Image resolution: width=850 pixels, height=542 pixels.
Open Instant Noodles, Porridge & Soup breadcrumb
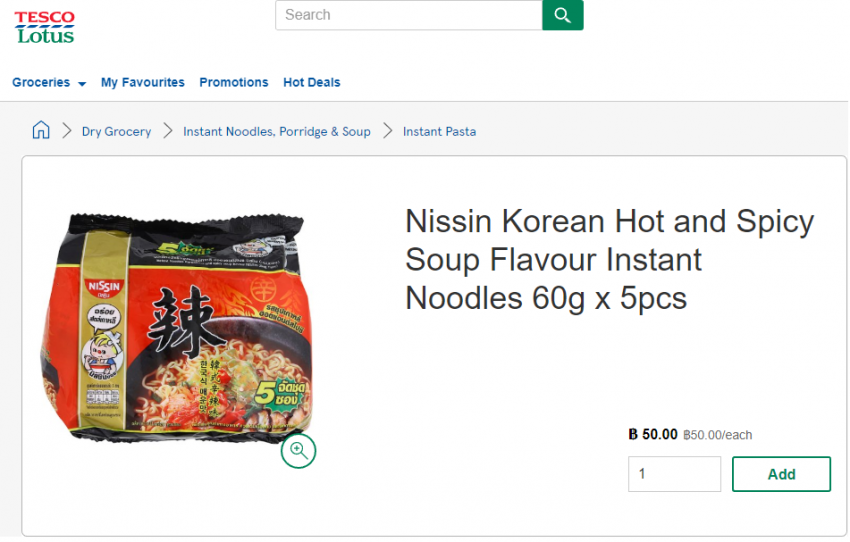[x=277, y=132]
